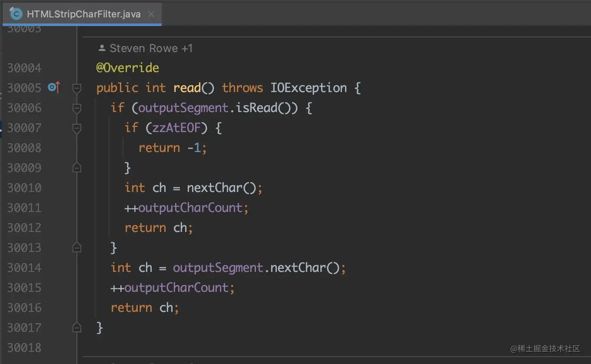591x364 pixels.
Task: Click the IOException class name
Action: pos(309,88)
